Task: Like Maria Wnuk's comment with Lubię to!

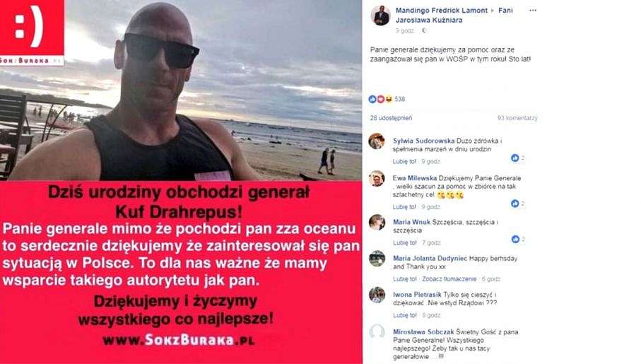Action: [x=404, y=243]
